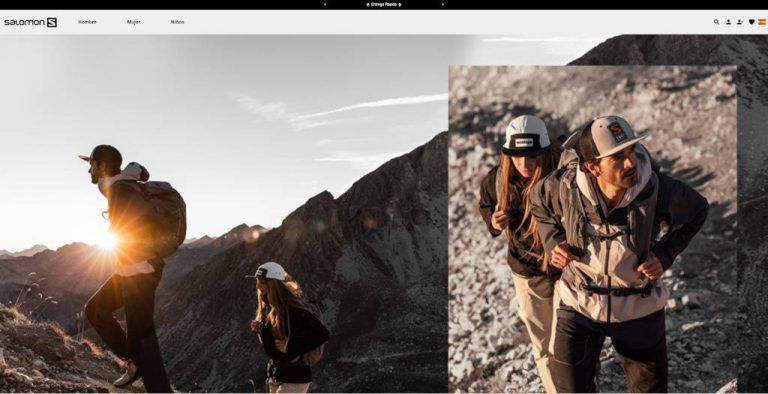Show previous announcement with left arrow
This screenshot has height=394, width=768.
(x=325, y=4)
